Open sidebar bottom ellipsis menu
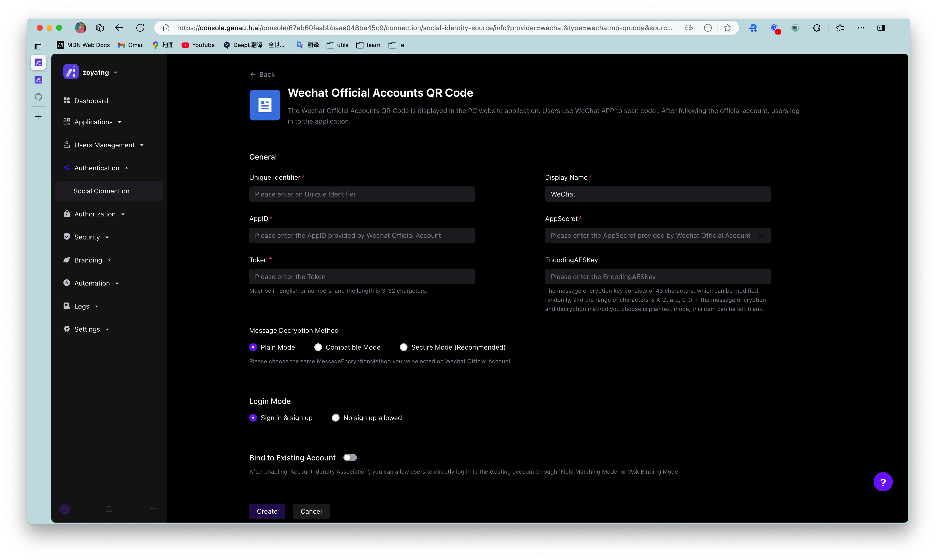 tap(153, 509)
